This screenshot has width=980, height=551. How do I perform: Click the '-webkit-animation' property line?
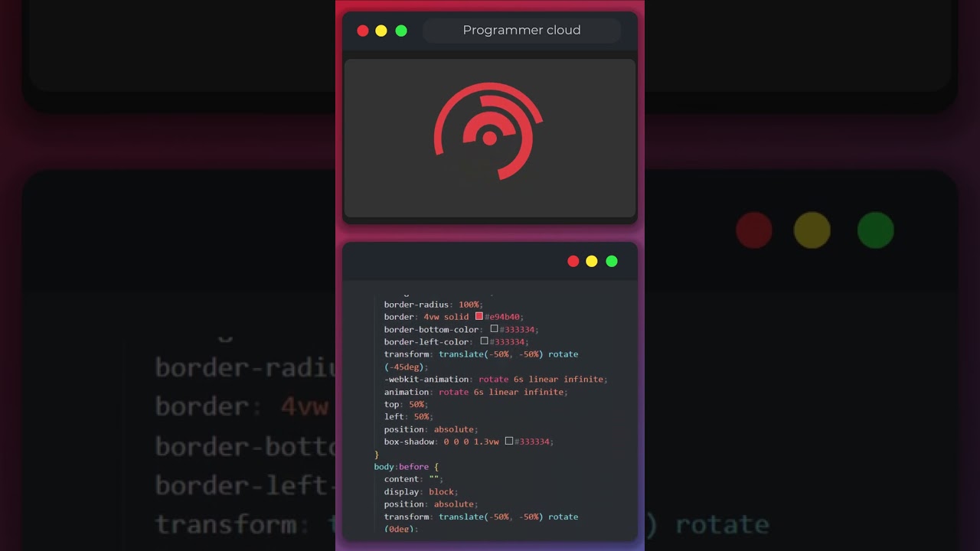point(495,380)
